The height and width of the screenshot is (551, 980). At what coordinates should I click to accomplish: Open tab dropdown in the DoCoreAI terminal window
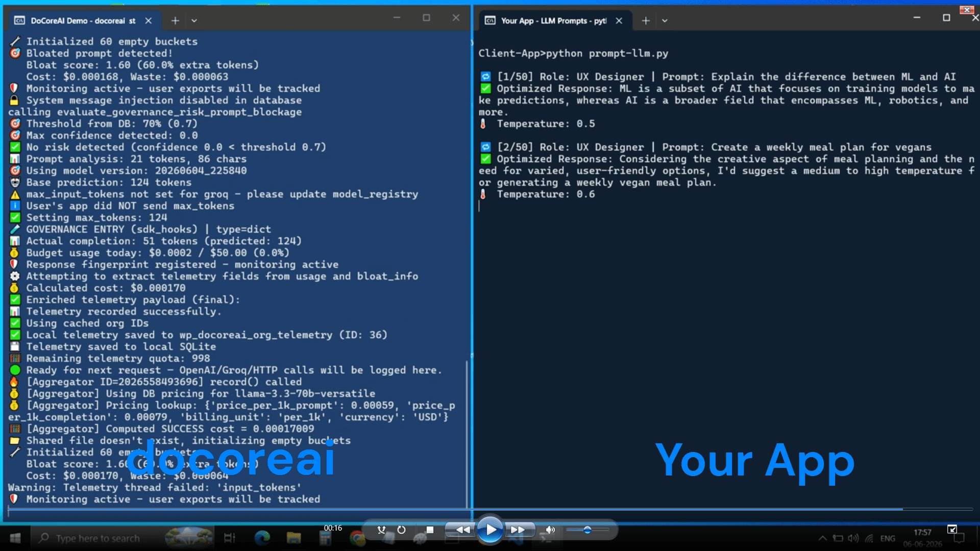coord(194,21)
